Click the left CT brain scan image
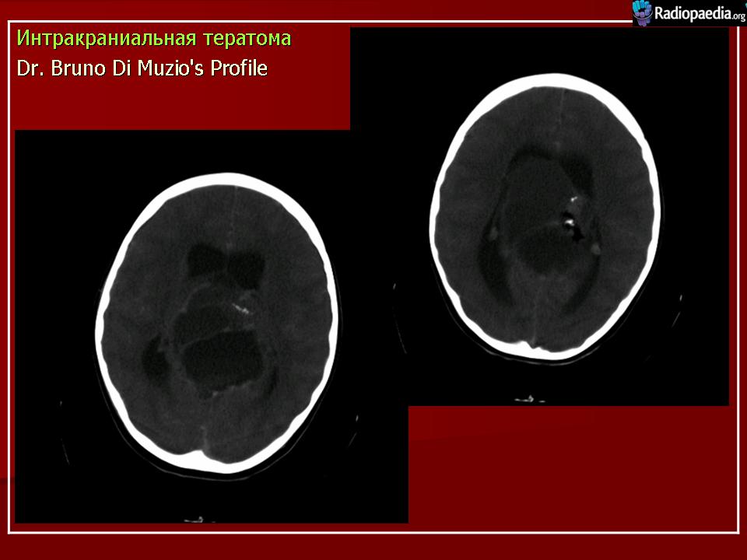 pyautogui.click(x=212, y=327)
